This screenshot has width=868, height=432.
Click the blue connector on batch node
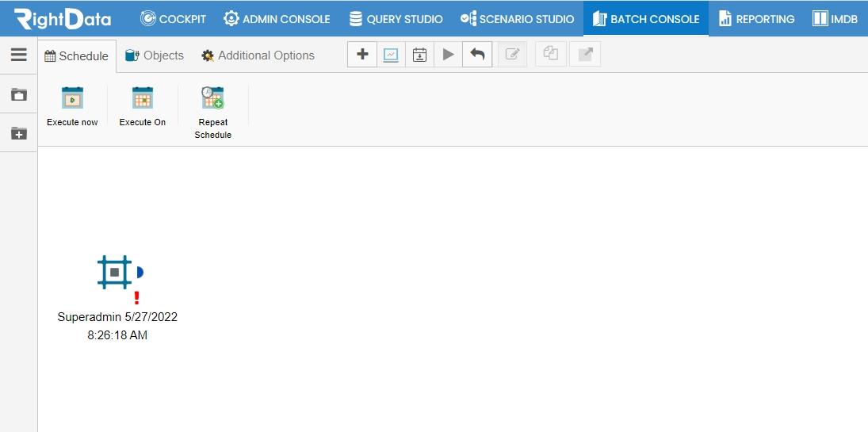pyautogui.click(x=140, y=272)
